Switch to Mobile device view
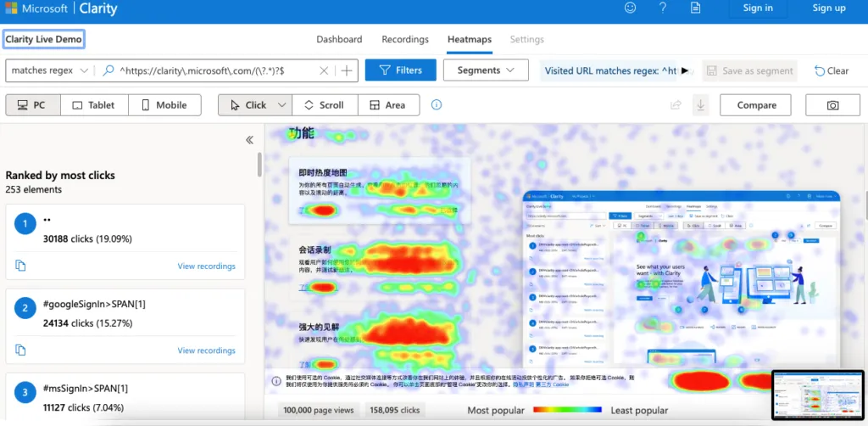This screenshot has height=426, width=868. [x=164, y=105]
